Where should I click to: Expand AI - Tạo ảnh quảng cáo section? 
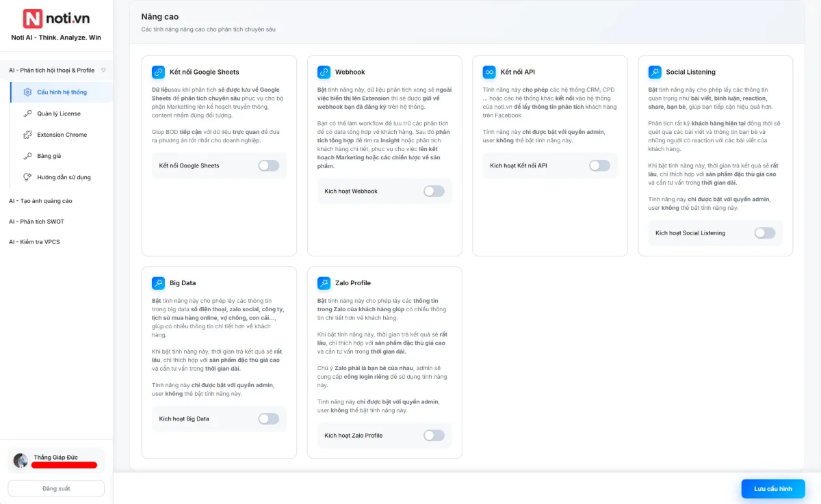[x=40, y=201]
